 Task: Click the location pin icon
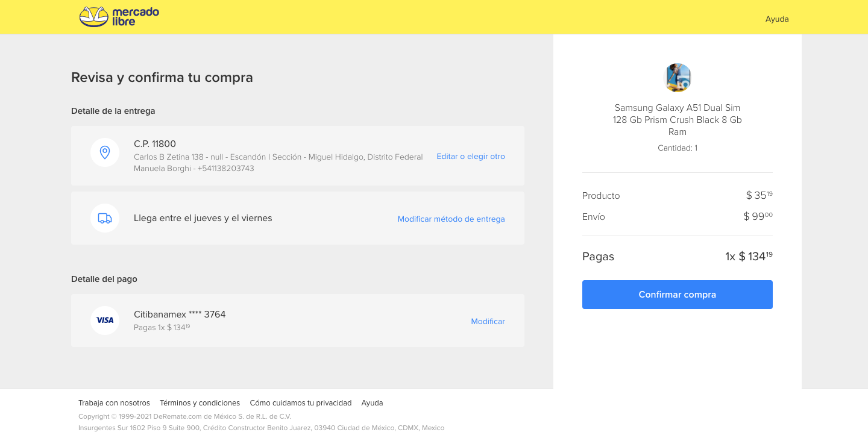click(105, 152)
